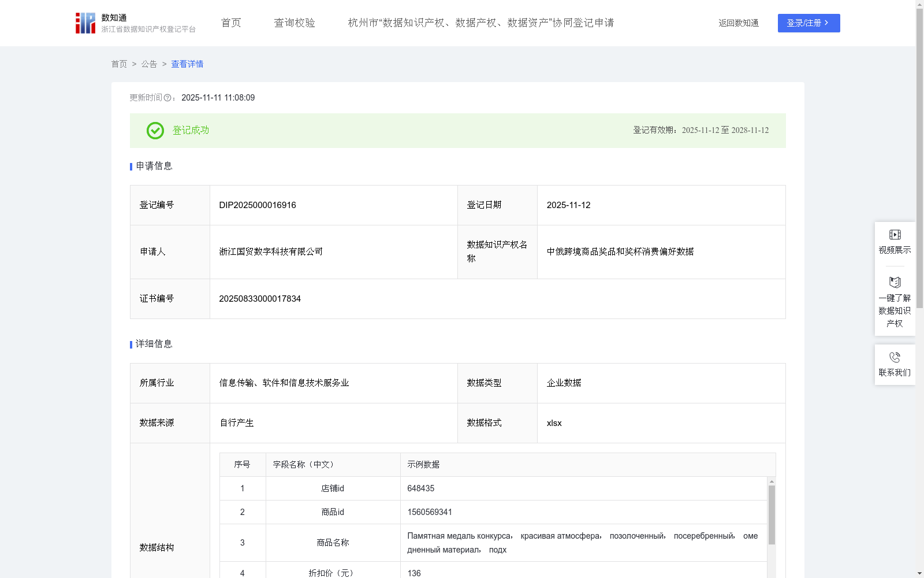Image resolution: width=924 pixels, height=578 pixels.
Task: Open the 查询校验 menu item
Action: click(295, 23)
